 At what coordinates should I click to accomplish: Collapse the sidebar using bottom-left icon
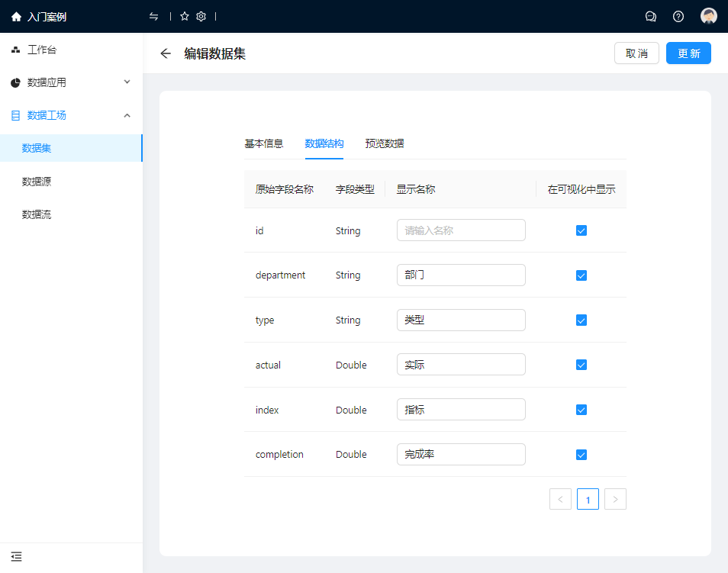[x=16, y=557]
